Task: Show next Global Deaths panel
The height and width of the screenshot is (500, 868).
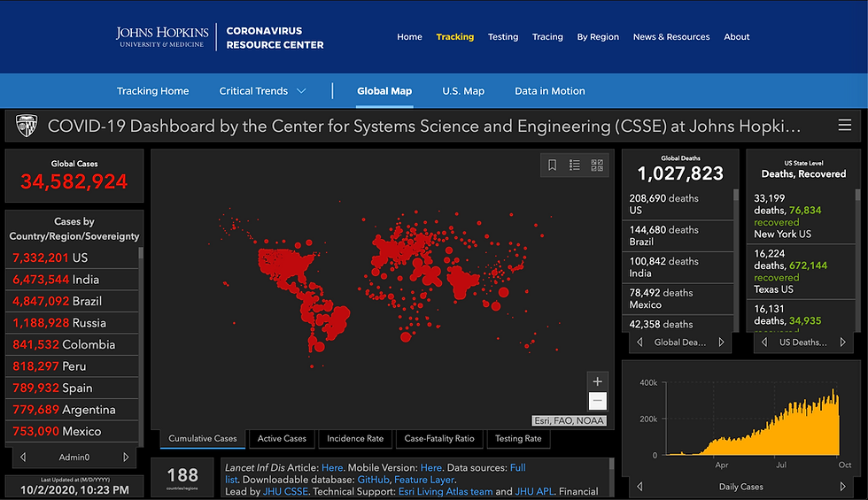Action: [x=721, y=342]
